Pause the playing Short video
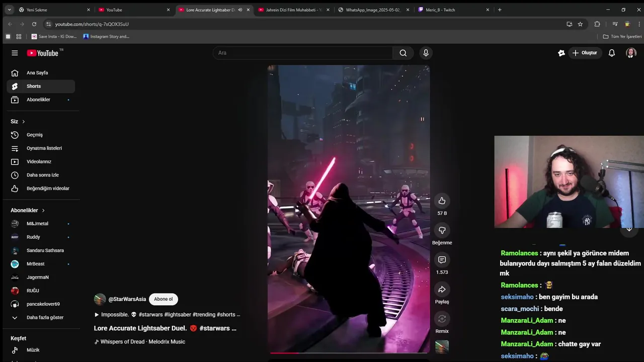Viewport: 644px width, 362px height. tap(422, 119)
